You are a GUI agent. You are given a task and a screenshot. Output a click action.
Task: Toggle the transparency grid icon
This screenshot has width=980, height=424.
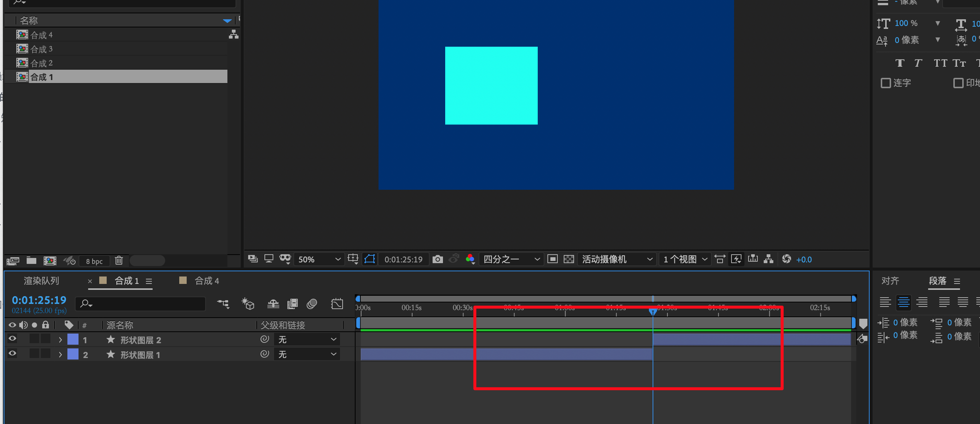click(569, 259)
